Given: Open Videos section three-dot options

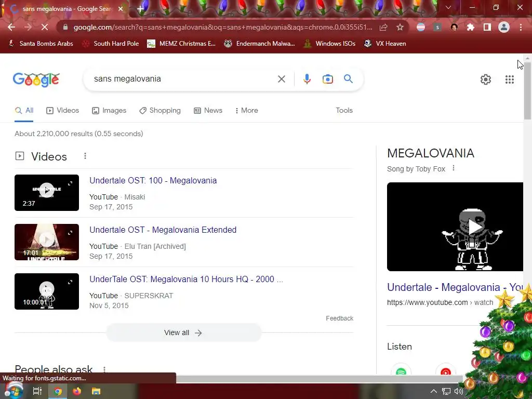Looking at the screenshot, I should coord(85,156).
